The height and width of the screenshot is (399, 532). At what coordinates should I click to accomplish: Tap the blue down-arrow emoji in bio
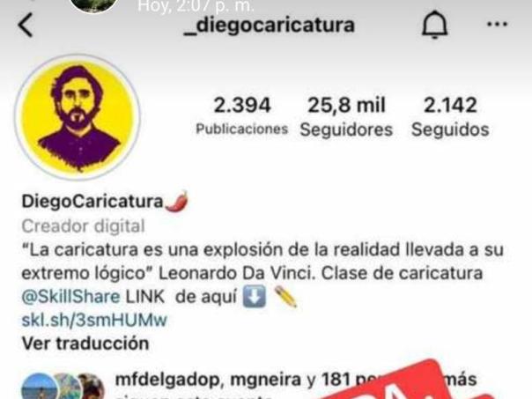pos(255,297)
